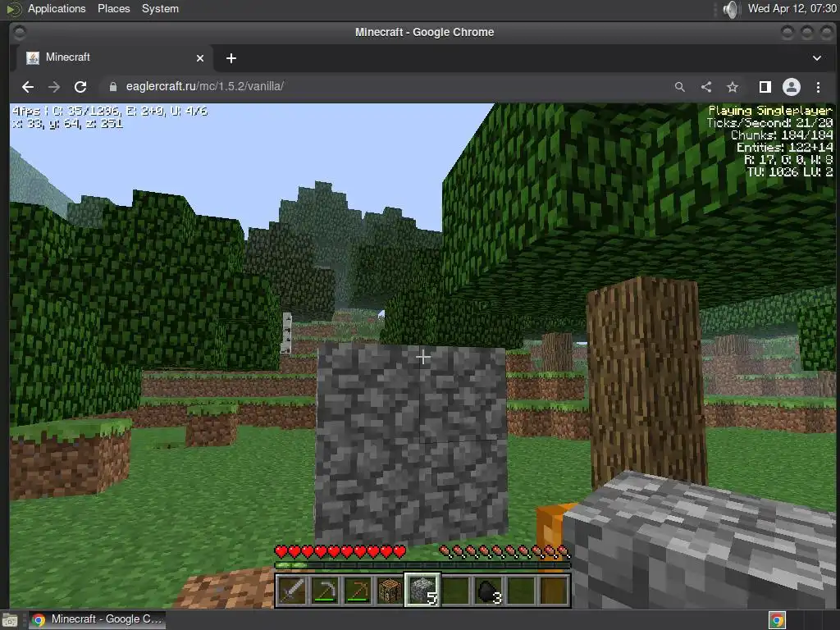
Task: Click the "Playing Singleplayer" debug text
Action: coord(770,111)
